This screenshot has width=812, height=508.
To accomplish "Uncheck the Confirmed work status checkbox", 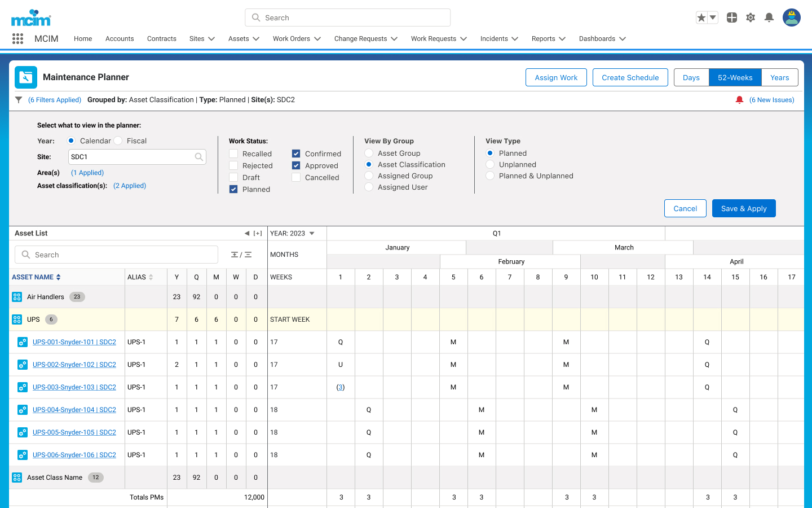I will point(296,154).
